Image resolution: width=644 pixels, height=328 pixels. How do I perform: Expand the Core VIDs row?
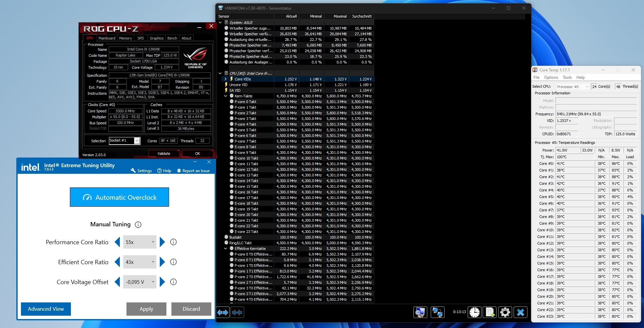click(225, 79)
